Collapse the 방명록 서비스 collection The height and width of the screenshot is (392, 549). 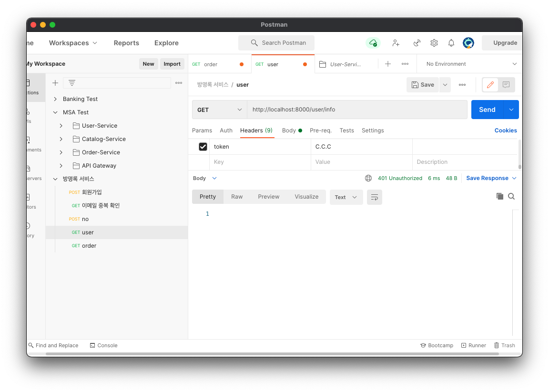point(55,179)
